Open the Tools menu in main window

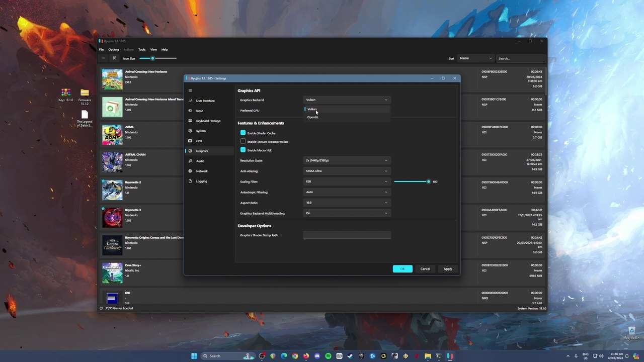coord(142,49)
